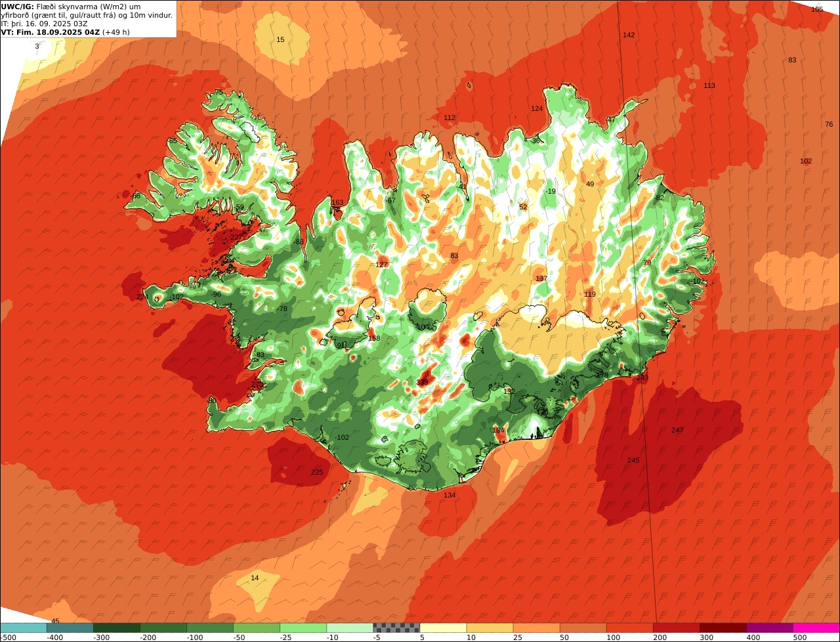
Task: Click the value 45 near the bottom-left corner
Action: tap(55, 622)
